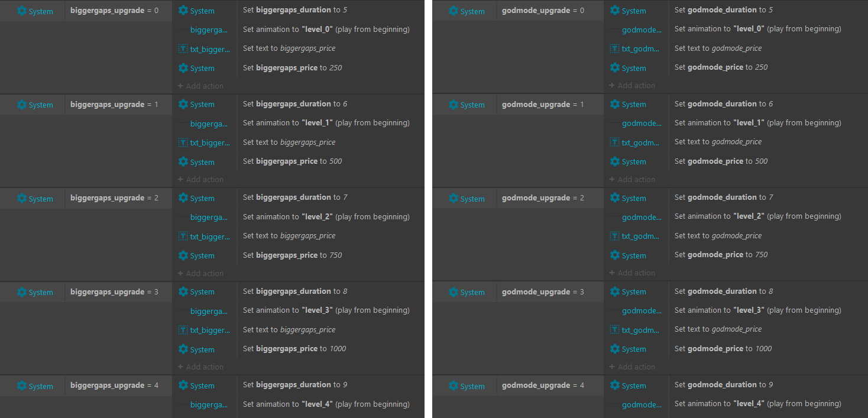Click the System gear icon beside biggergaps_upgrade = 3

[22, 292]
